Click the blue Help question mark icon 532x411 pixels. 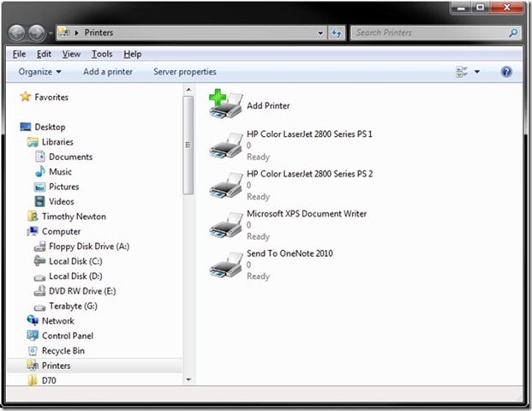[506, 72]
